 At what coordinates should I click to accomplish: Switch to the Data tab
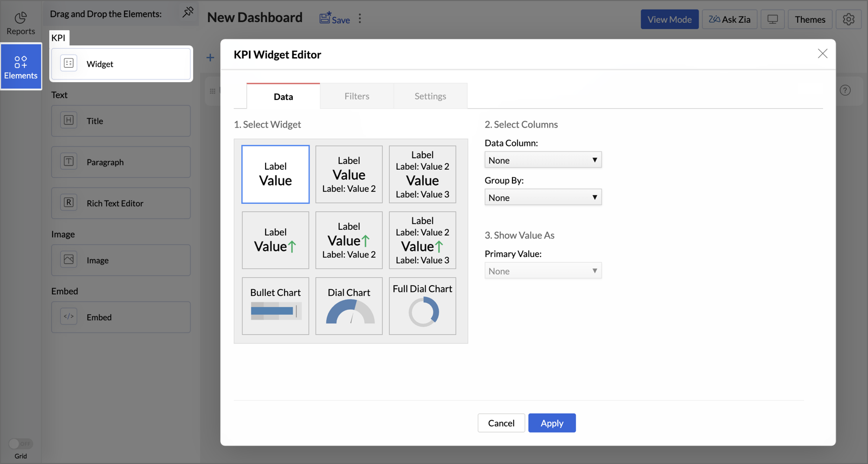click(283, 96)
